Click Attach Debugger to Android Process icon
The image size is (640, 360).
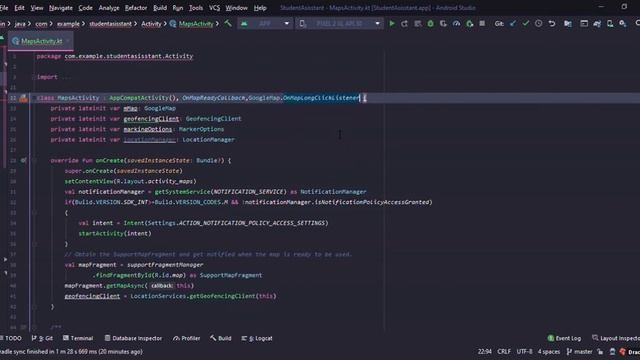tap(469, 24)
